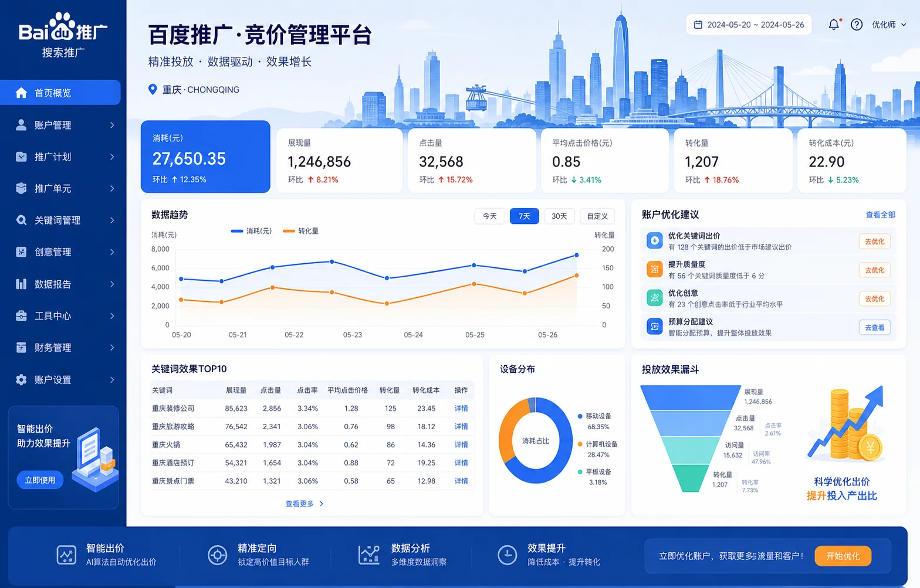Click the 优化关键词出价 suggestion icon
This screenshot has height=588, width=920.
tap(654, 240)
